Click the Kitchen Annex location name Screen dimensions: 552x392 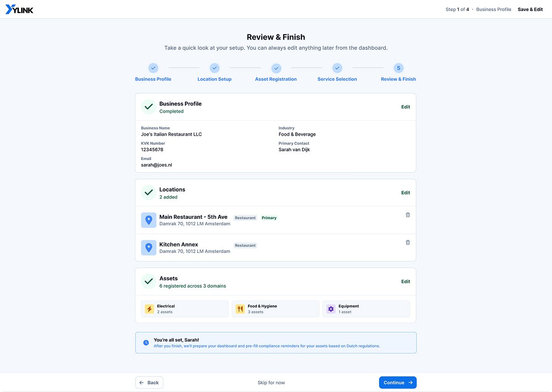(x=179, y=244)
